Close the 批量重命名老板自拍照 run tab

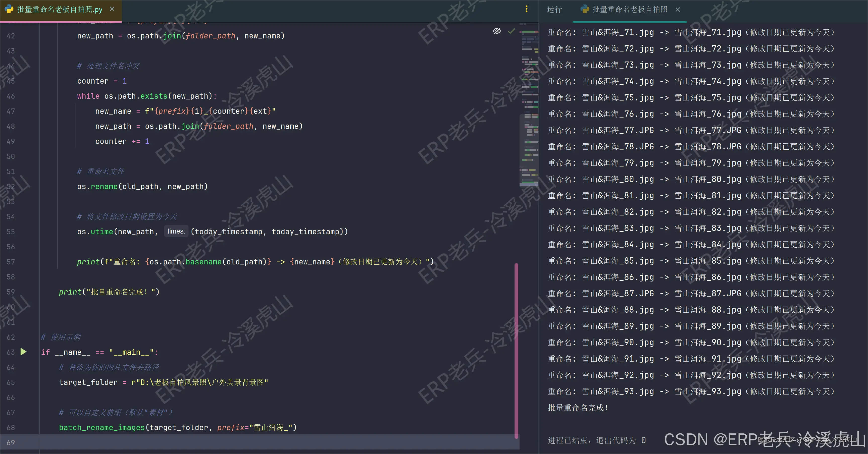[x=678, y=10]
